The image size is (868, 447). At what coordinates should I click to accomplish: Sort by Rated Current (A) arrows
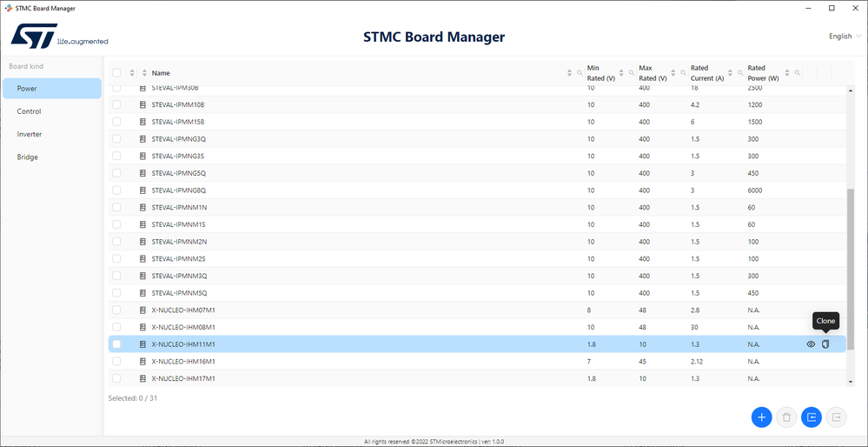(x=730, y=73)
